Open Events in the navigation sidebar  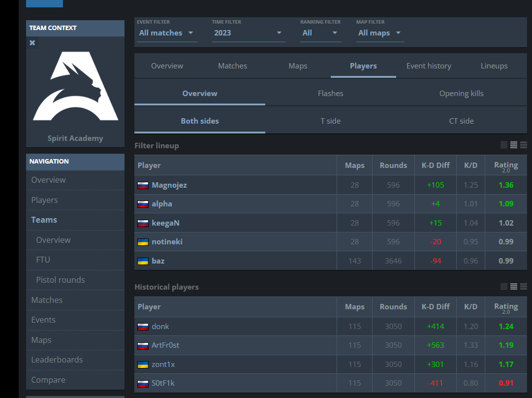(75, 320)
